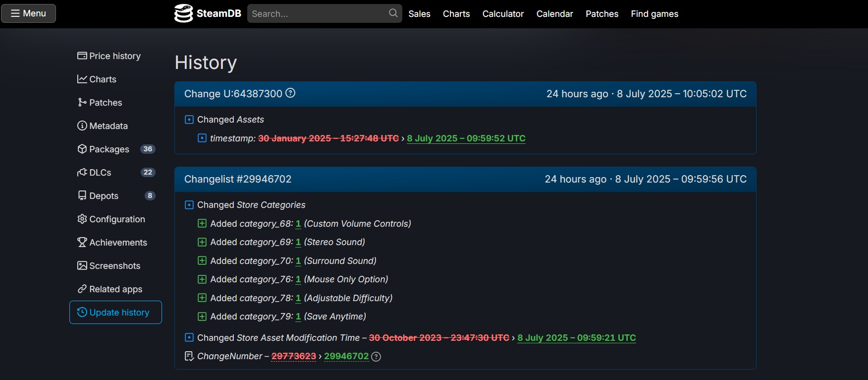The image size is (868, 380).
Task: Open Changelist #29946702 header link
Action: 238,179
